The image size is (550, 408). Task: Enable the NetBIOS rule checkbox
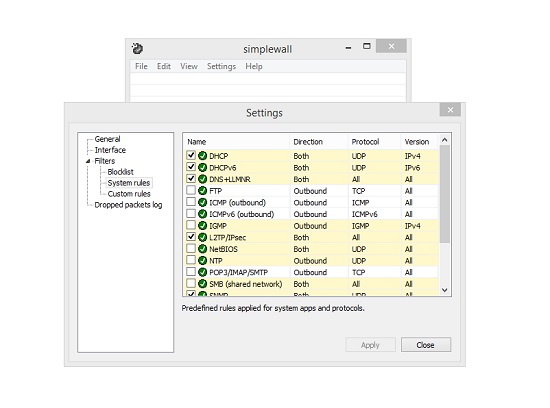pyautogui.click(x=191, y=248)
